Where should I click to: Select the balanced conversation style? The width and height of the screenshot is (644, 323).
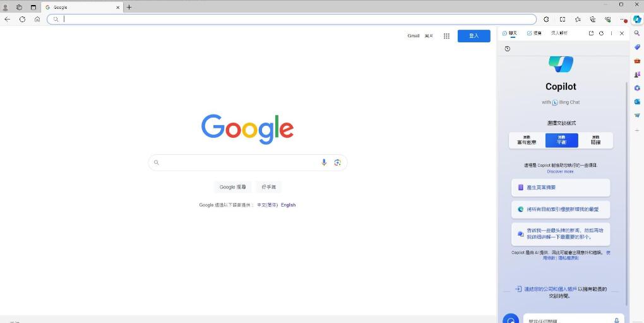click(561, 140)
